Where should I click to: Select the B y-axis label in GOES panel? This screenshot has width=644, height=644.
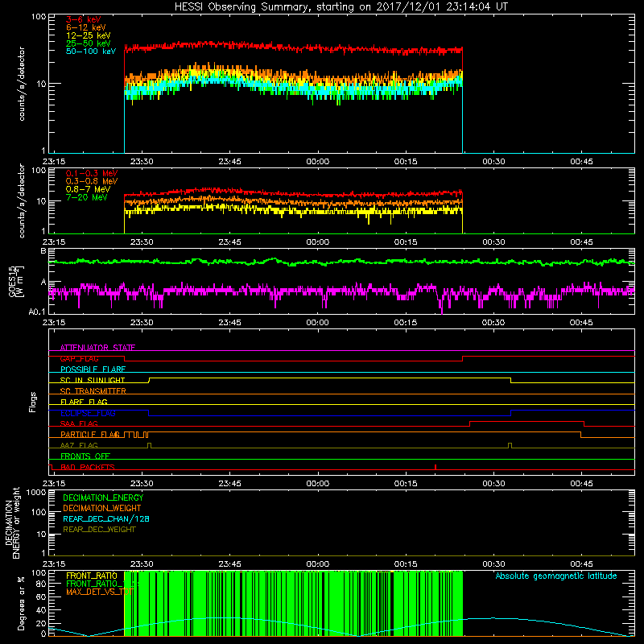pyautogui.click(x=43, y=251)
